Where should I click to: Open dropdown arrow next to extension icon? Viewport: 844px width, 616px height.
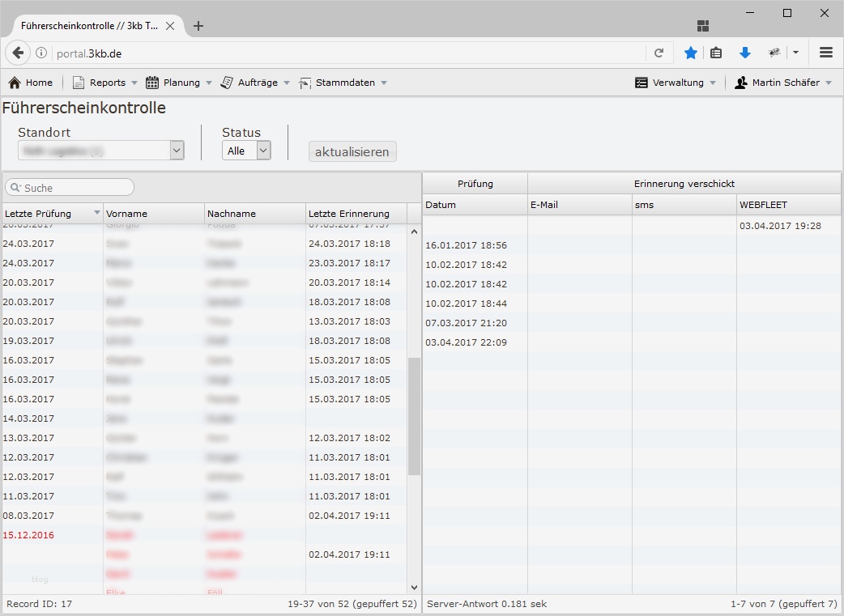click(795, 53)
